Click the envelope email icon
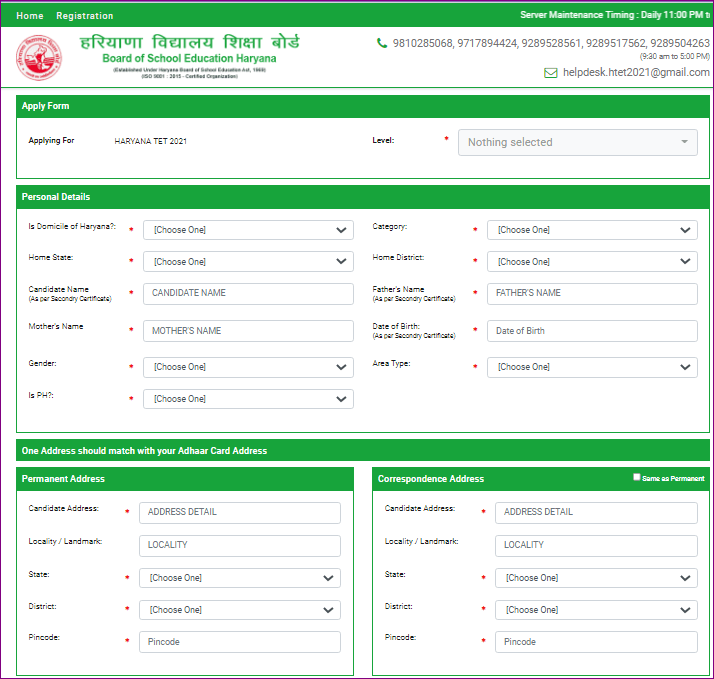The image size is (714, 679). (550, 73)
